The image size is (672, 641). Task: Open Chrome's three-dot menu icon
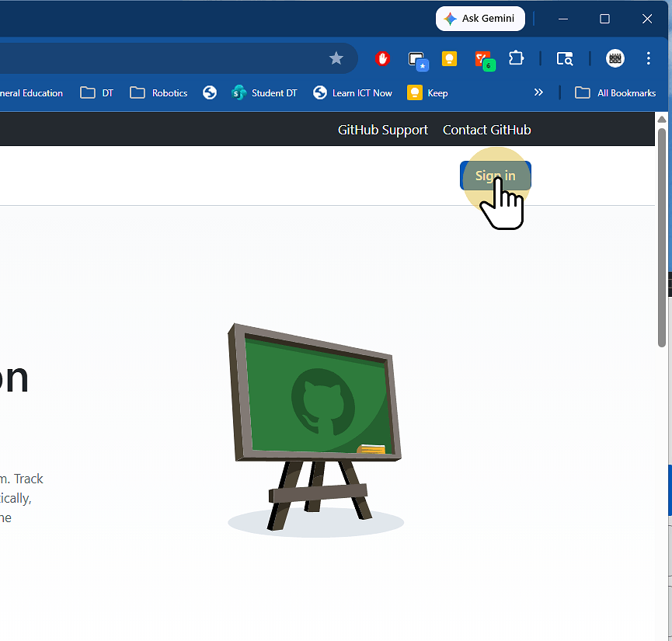(x=649, y=58)
